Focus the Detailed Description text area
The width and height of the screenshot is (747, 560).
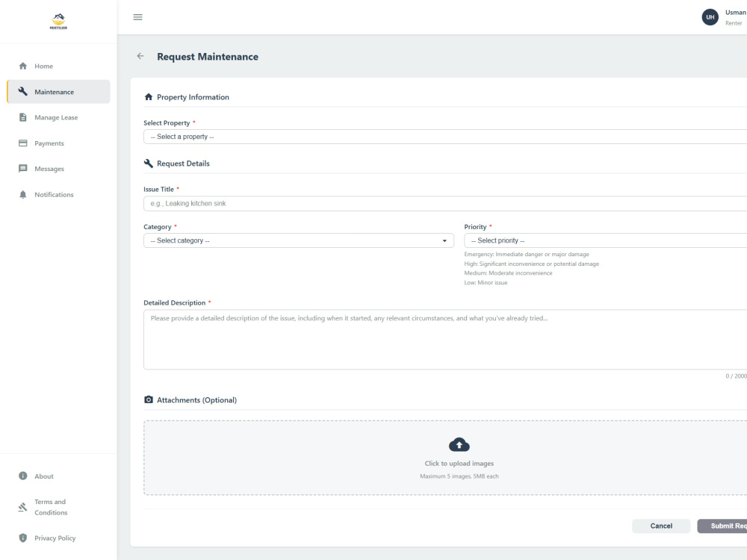445,340
